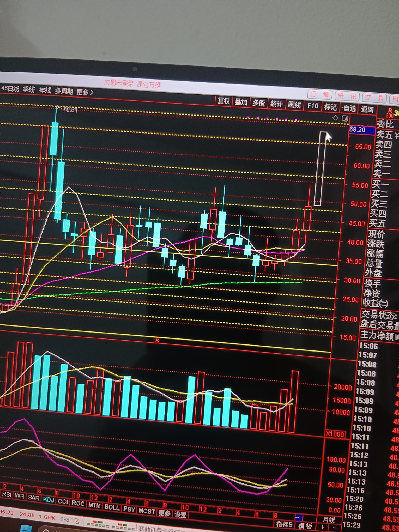Click the 1.69% status bar value
Viewport: 399px width, 532px height.
pyautogui.click(x=47, y=517)
